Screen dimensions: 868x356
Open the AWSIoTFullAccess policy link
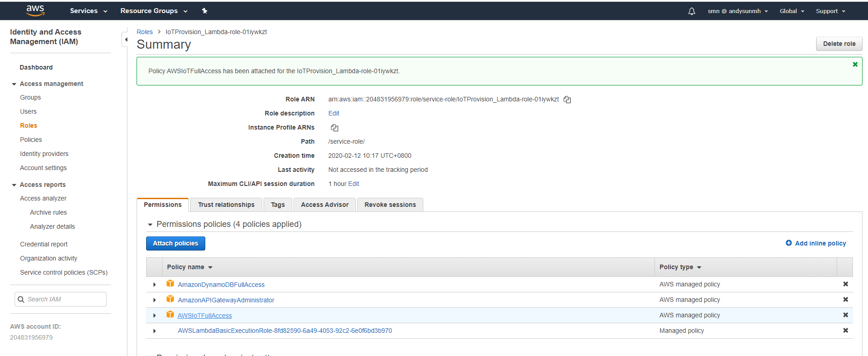[x=205, y=316]
